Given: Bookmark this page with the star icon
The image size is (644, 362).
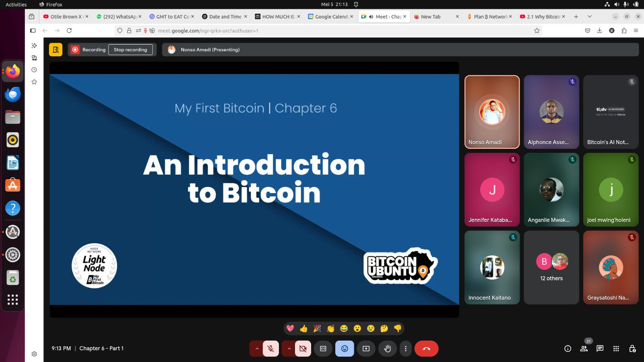Looking at the screenshot, I should [x=537, y=31].
